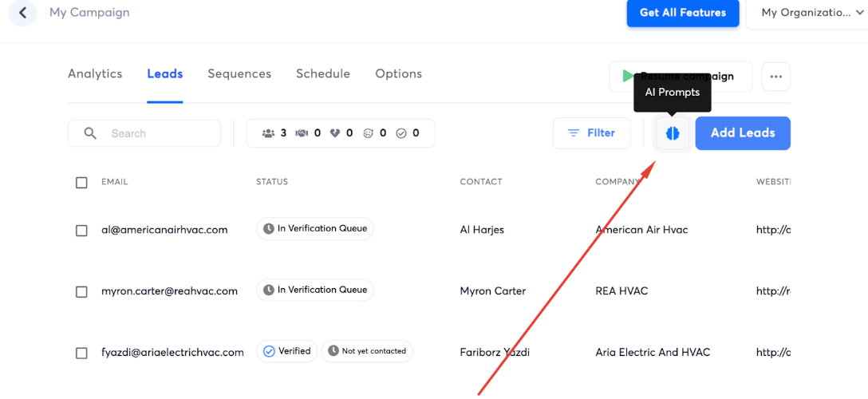868x399 pixels.
Task: Click company REA HVAC
Action: (621, 291)
